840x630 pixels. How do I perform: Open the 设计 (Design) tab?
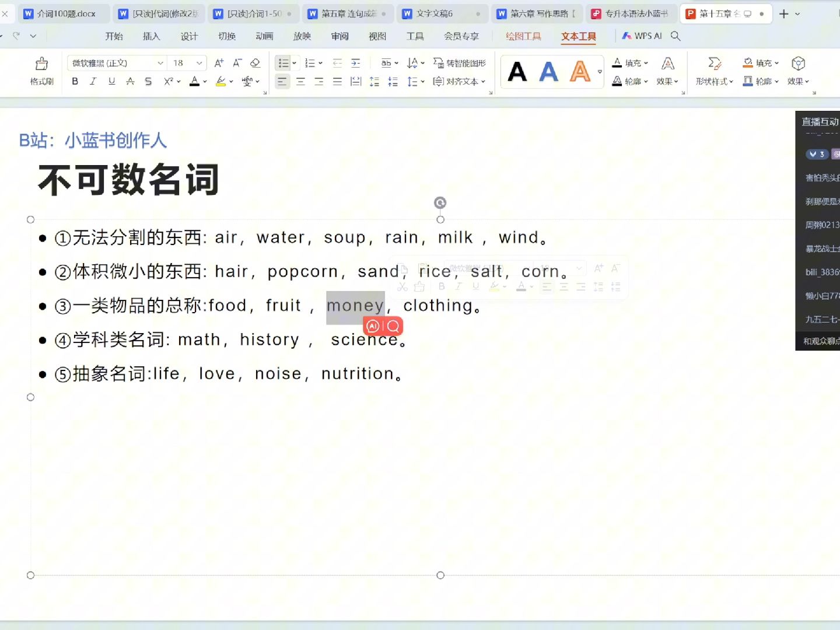click(x=189, y=36)
